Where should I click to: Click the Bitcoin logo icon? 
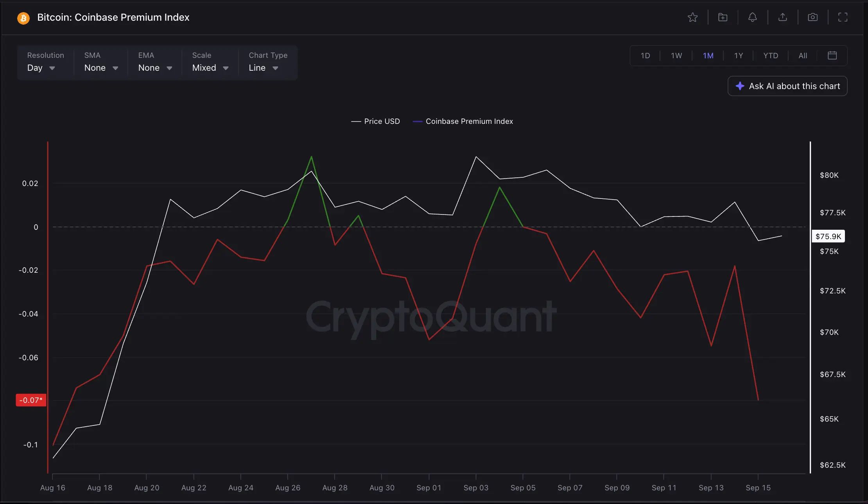(23, 18)
